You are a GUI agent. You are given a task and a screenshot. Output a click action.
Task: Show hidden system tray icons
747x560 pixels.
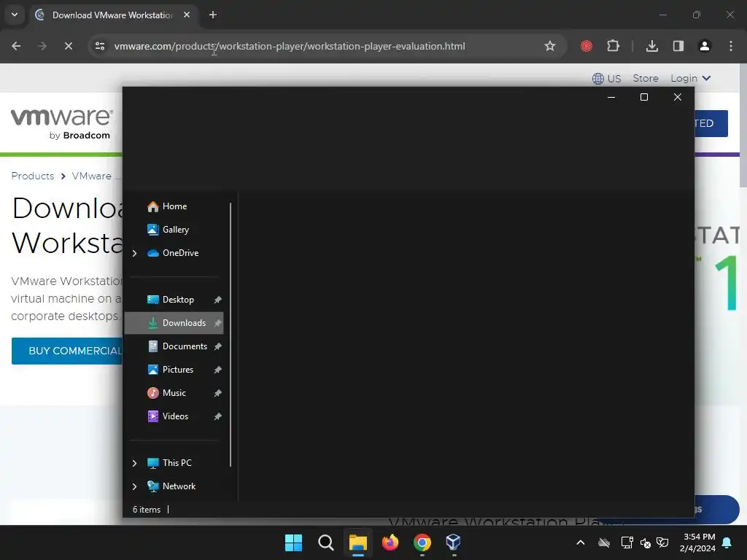[x=580, y=542]
